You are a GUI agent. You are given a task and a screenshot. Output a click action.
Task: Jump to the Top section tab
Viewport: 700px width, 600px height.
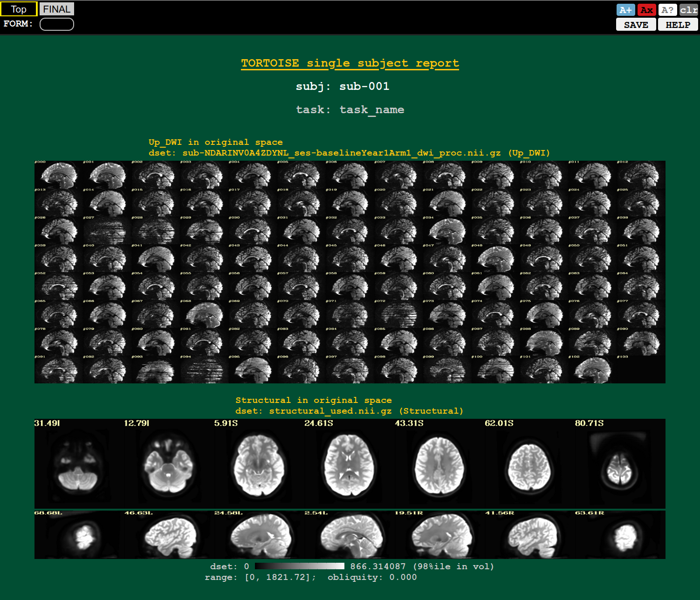(x=19, y=9)
